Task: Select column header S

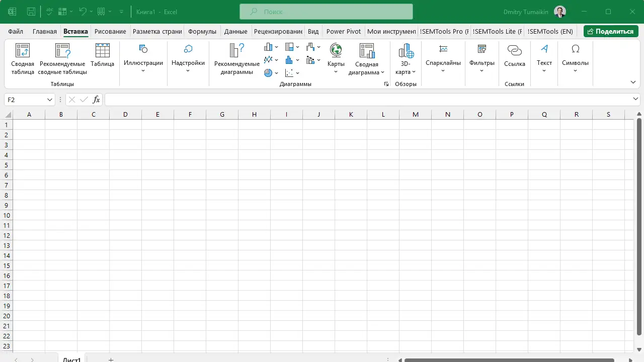Action: 608,115
